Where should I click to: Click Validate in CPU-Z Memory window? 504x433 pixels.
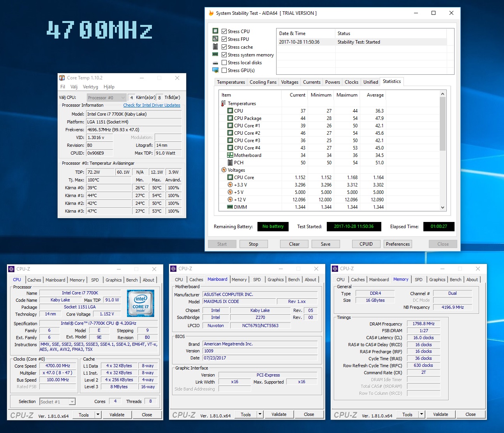tap(441, 414)
